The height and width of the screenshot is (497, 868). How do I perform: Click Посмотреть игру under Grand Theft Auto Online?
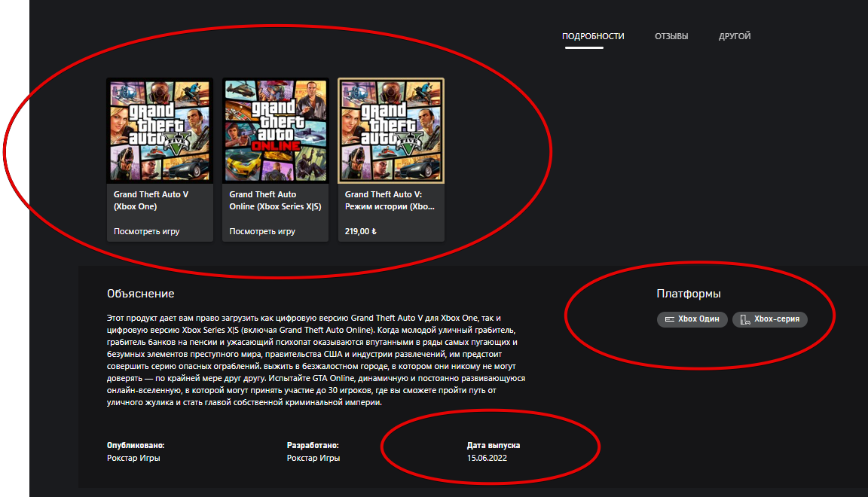tap(262, 231)
